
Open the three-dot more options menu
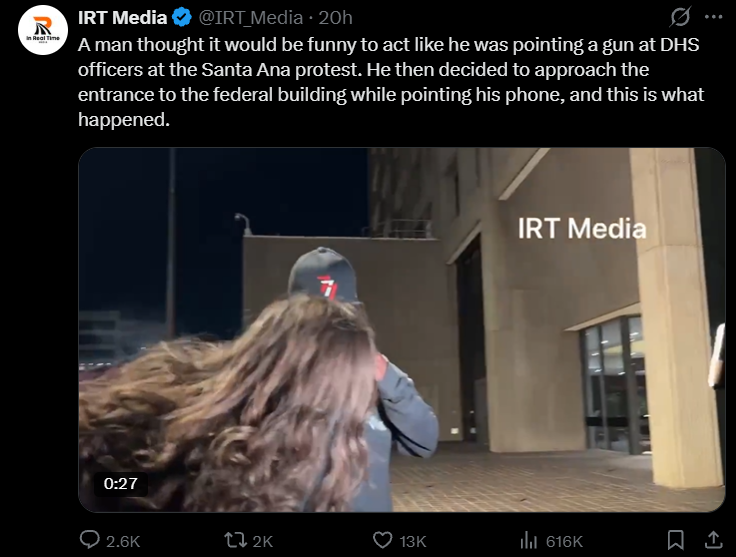(x=713, y=17)
